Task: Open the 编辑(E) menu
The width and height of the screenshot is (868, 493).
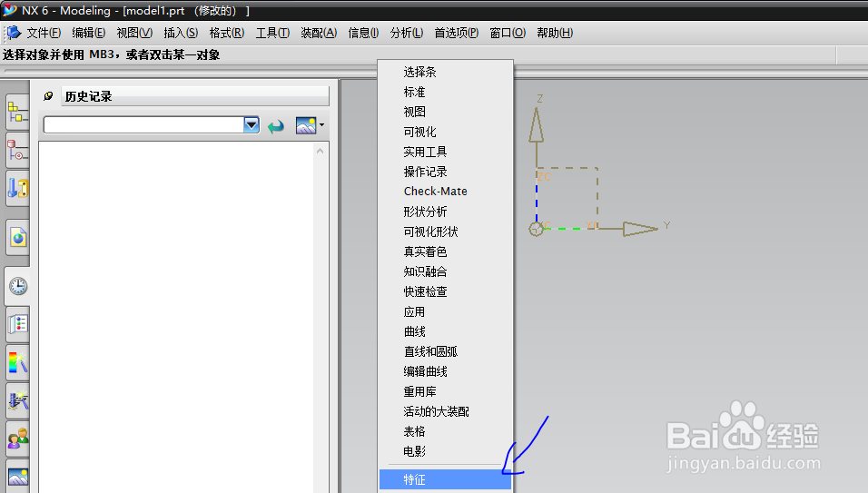Action: click(x=89, y=34)
